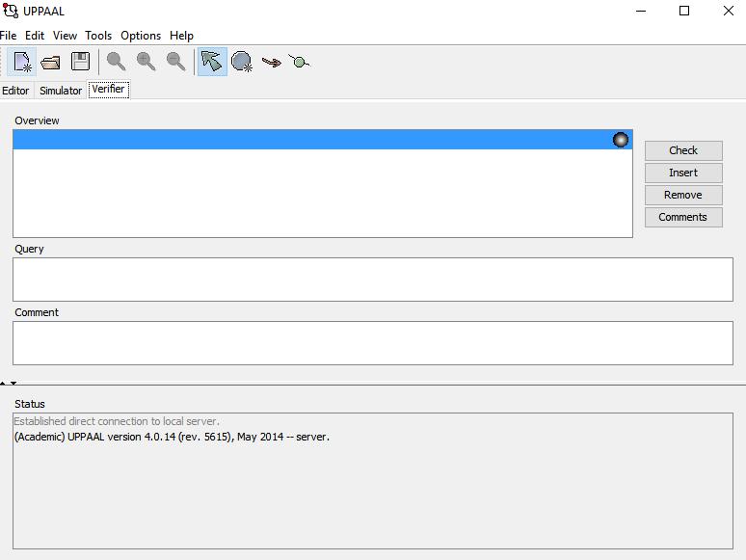The image size is (746, 560).
Task: Minimize the UPPAAL window
Action: pos(641,11)
